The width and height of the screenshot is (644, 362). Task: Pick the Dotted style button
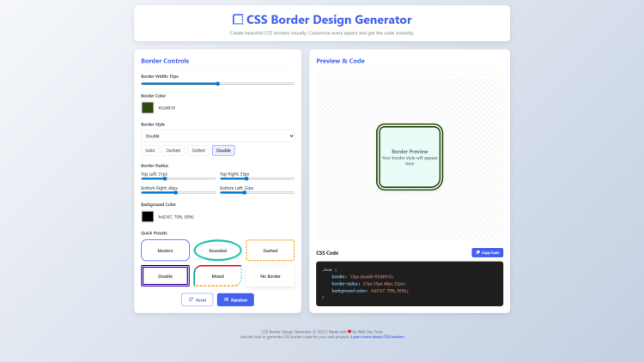[x=198, y=150]
